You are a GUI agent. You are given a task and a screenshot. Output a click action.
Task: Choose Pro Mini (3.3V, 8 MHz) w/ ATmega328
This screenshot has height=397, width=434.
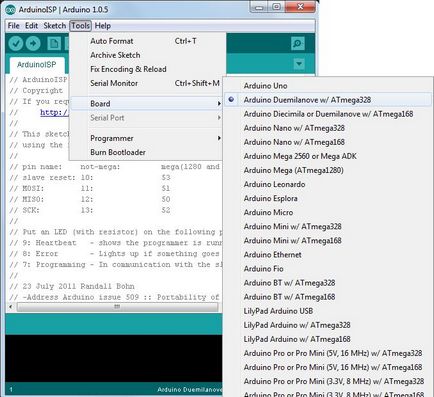pyautogui.click(x=328, y=381)
